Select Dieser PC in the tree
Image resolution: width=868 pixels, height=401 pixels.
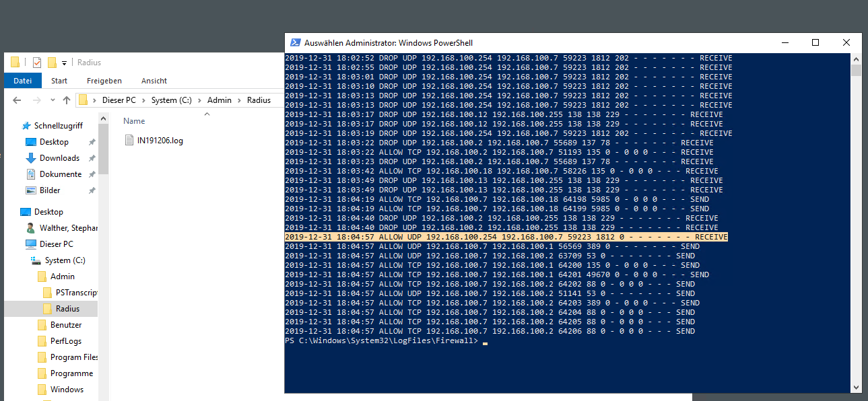(x=57, y=244)
